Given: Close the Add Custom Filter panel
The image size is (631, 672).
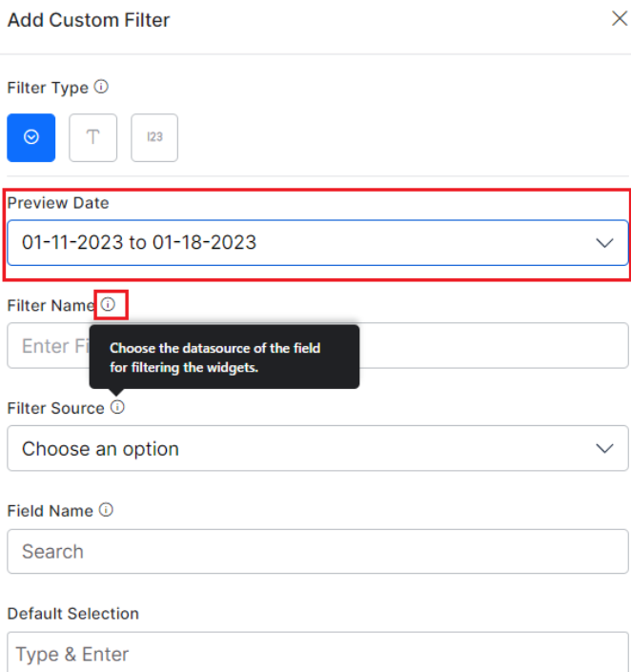Looking at the screenshot, I should tap(619, 19).
